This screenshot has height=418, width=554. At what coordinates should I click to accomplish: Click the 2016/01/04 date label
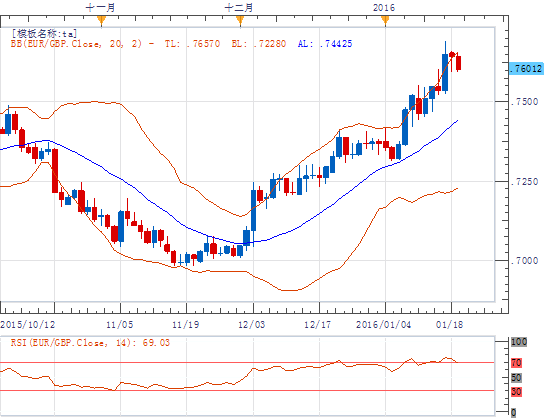(x=384, y=324)
